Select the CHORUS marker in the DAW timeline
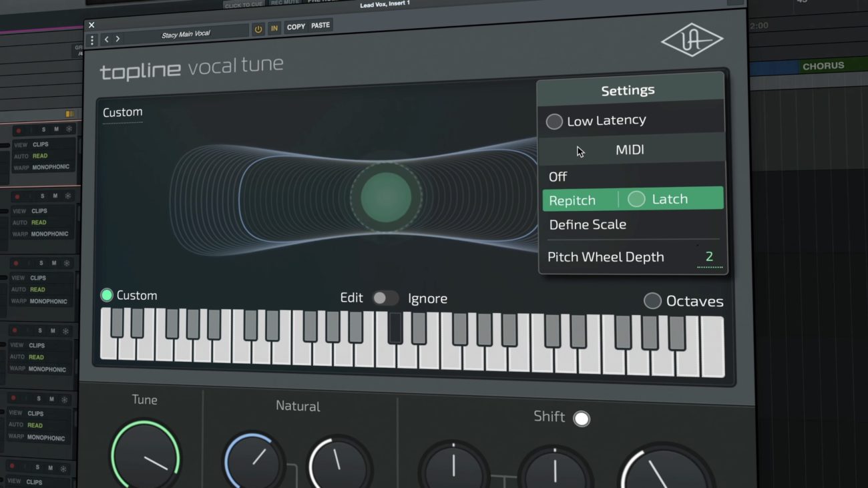Image resolution: width=868 pixels, height=488 pixels. [823, 66]
